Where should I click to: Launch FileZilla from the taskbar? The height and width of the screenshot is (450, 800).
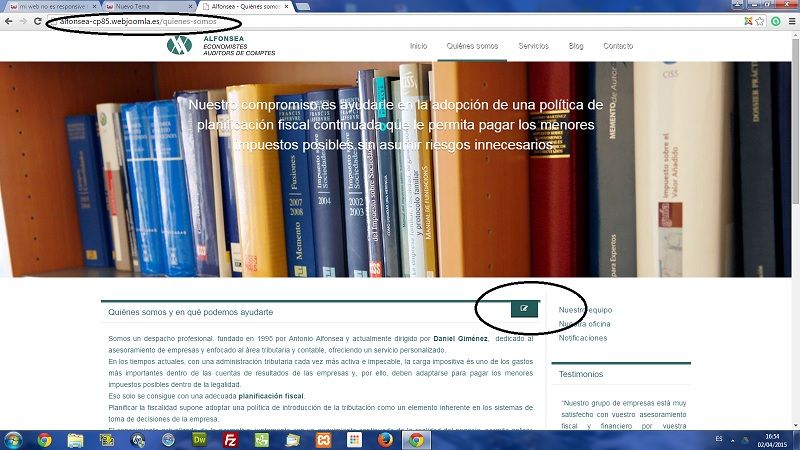(230, 440)
